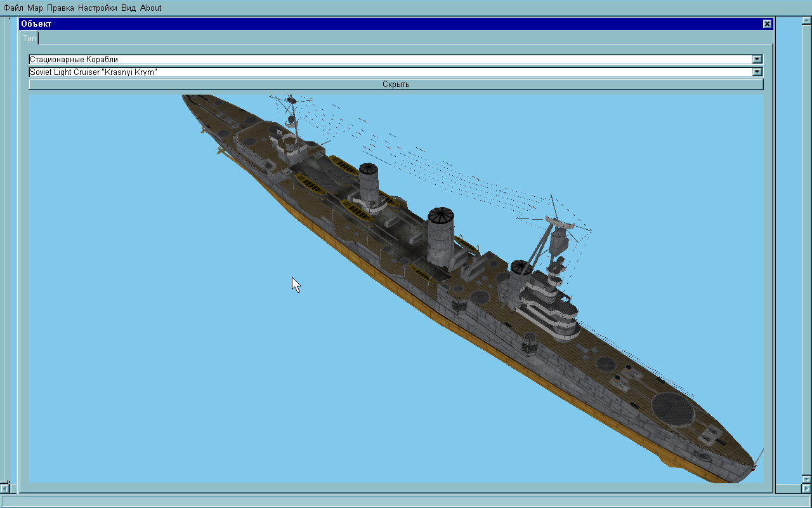
Task: Open the About menu
Action: pyautogui.click(x=151, y=8)
